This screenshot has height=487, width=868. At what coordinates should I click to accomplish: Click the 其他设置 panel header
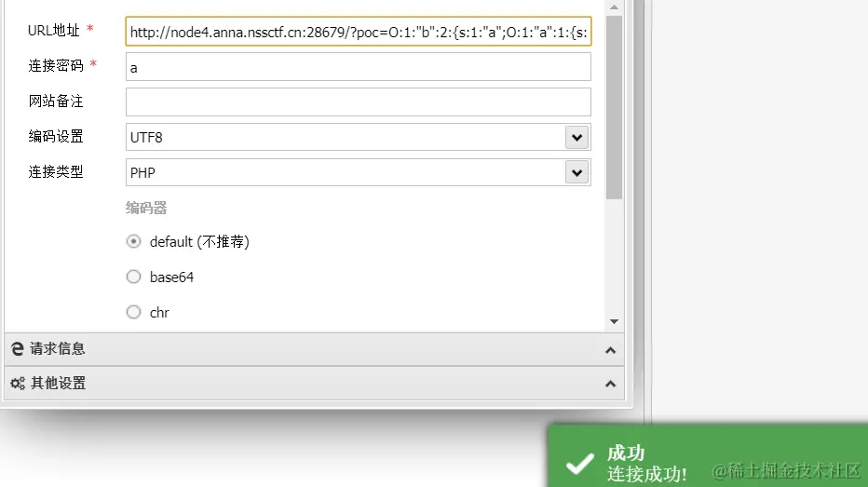[315, 384]
